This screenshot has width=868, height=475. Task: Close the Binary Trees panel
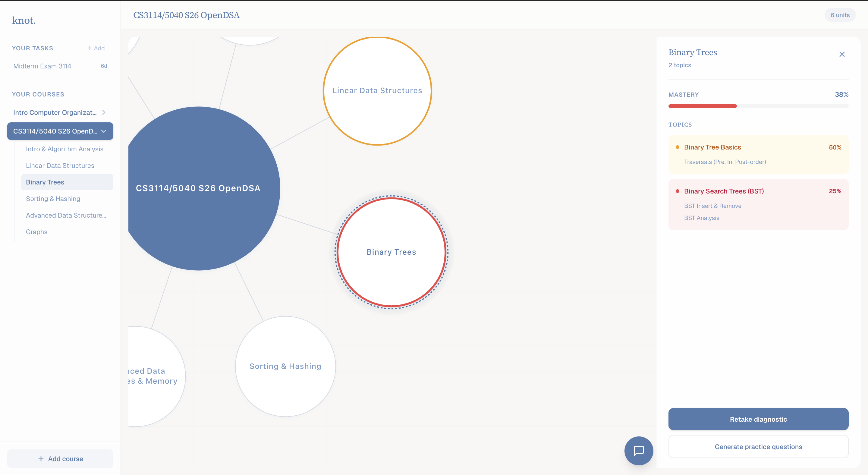(842, 54)
